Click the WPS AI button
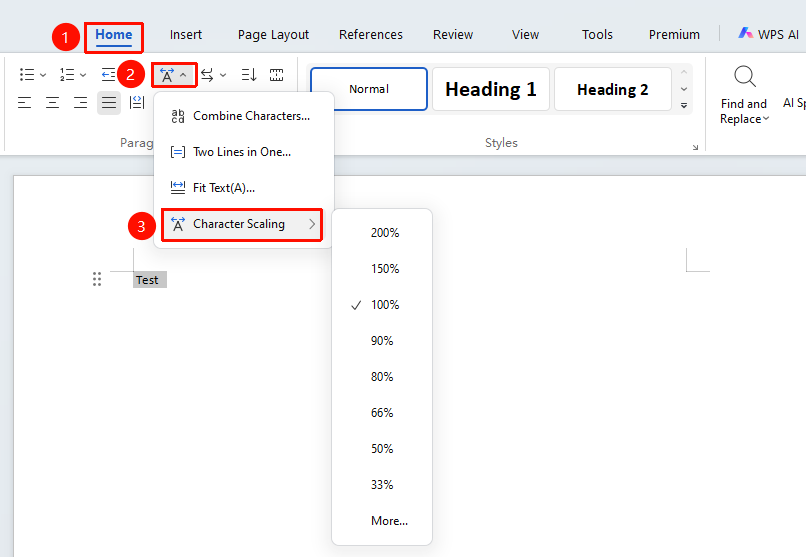The height and width of the screenshot is (557, 806). pos(768,34)
